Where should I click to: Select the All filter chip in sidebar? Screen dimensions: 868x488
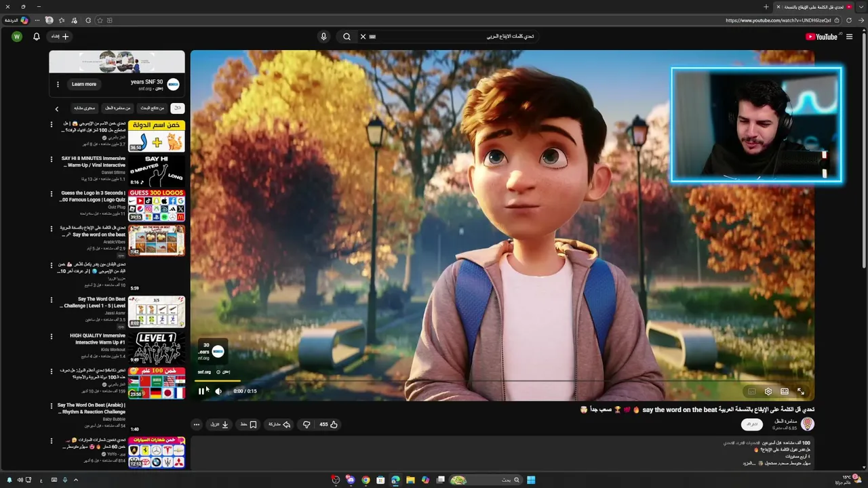[177, 108]
